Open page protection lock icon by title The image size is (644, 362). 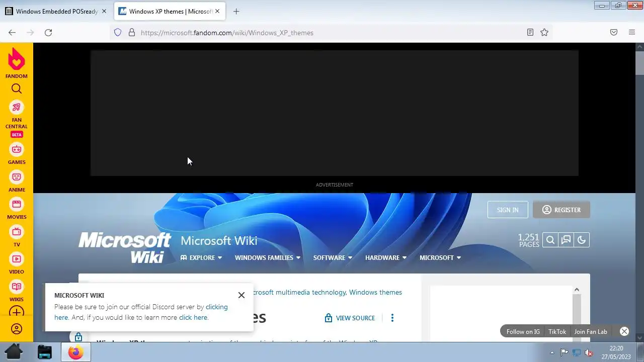point(78,337)
